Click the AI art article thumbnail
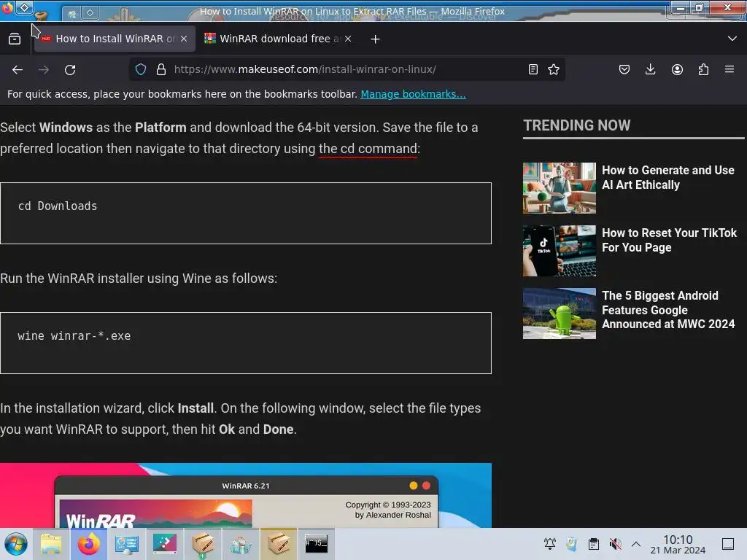This screenshot has width=747, height=560. point(560,188)
